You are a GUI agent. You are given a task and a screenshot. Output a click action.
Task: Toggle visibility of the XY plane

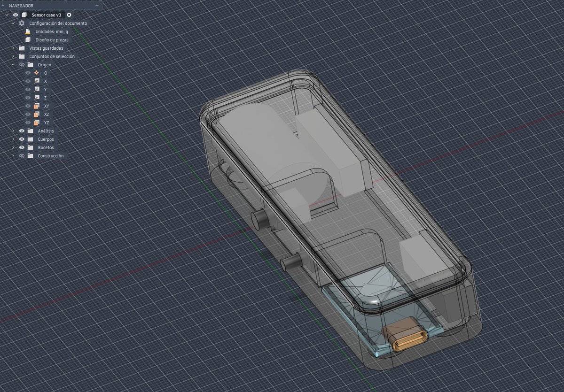pos(28,106)
